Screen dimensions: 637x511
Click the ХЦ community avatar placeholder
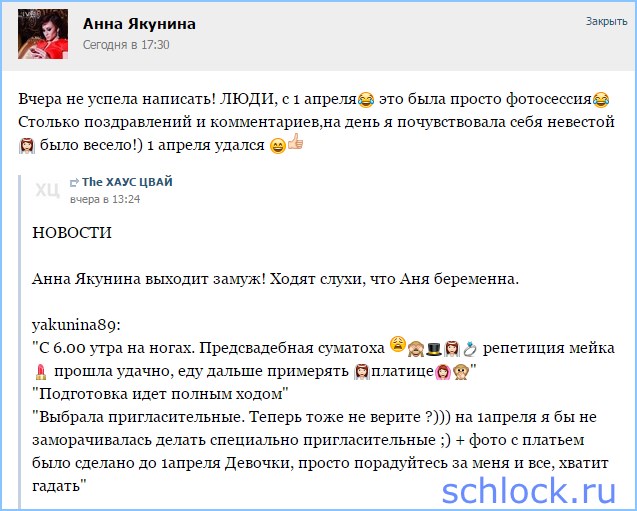46,190
